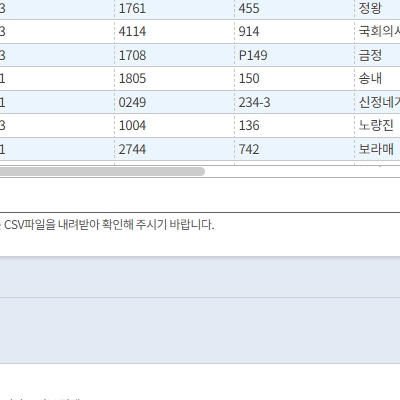
Task: Select cell value 1761
Action: coord(132,8)
